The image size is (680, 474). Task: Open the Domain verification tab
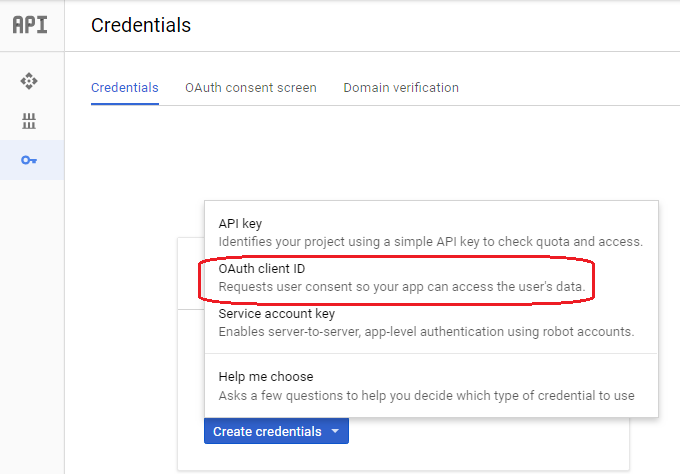point(401,88)
